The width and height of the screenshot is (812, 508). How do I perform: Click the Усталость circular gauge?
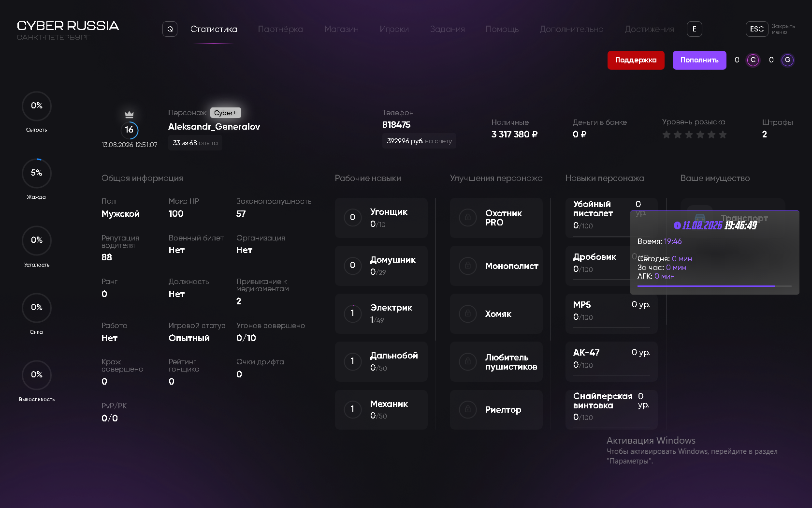click(37, 240)
